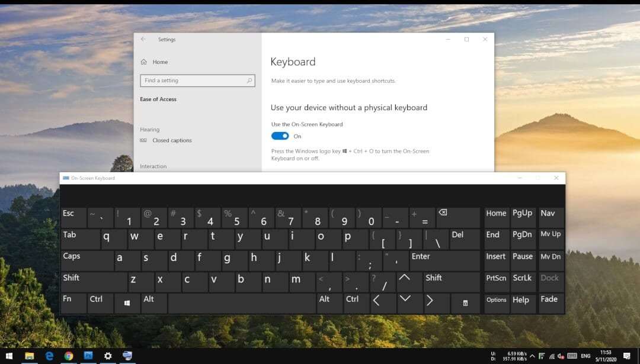Open the touch keyboard from the system tray

pos(572,356)
